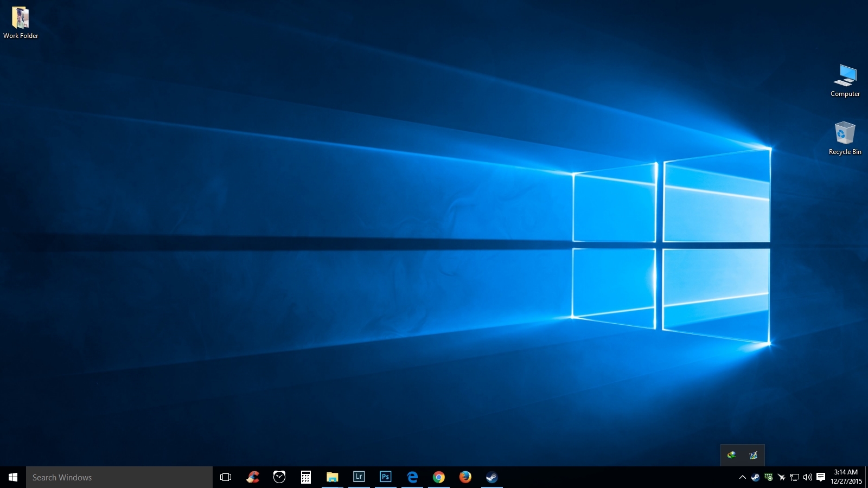
Task: Open the alarm clock app on taskbar
Action: [279, 477]
